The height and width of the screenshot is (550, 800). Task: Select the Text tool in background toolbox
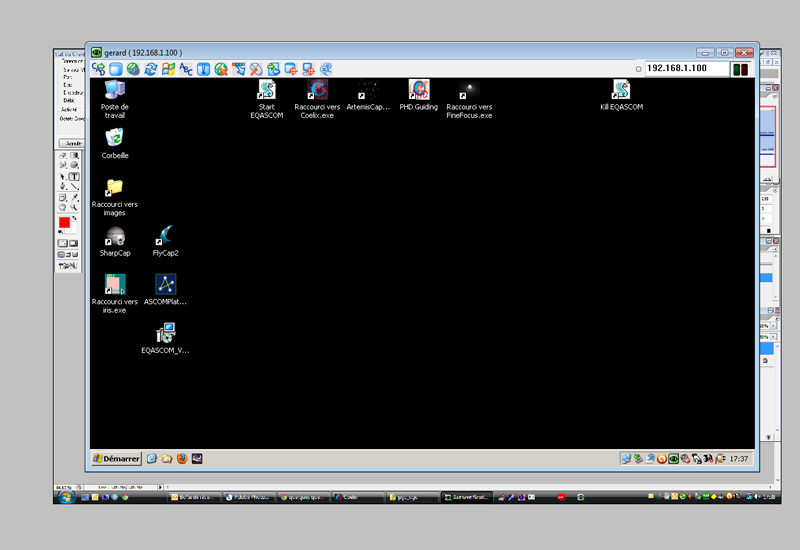pos(74,177)
